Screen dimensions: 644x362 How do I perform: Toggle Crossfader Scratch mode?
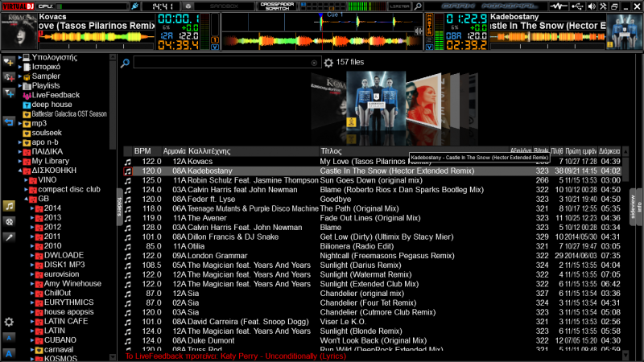277,6
